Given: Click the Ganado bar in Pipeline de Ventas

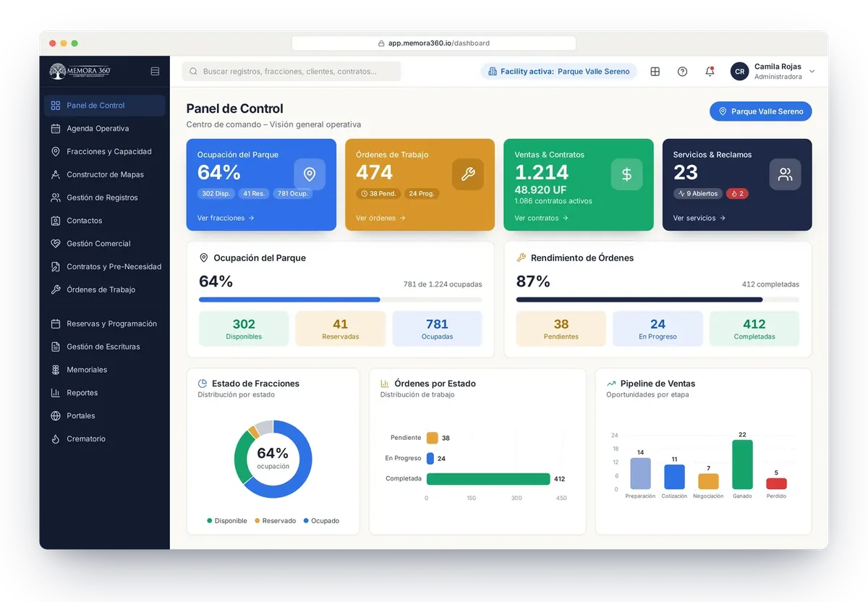Looking at the screenshot, I should (742, 465).
